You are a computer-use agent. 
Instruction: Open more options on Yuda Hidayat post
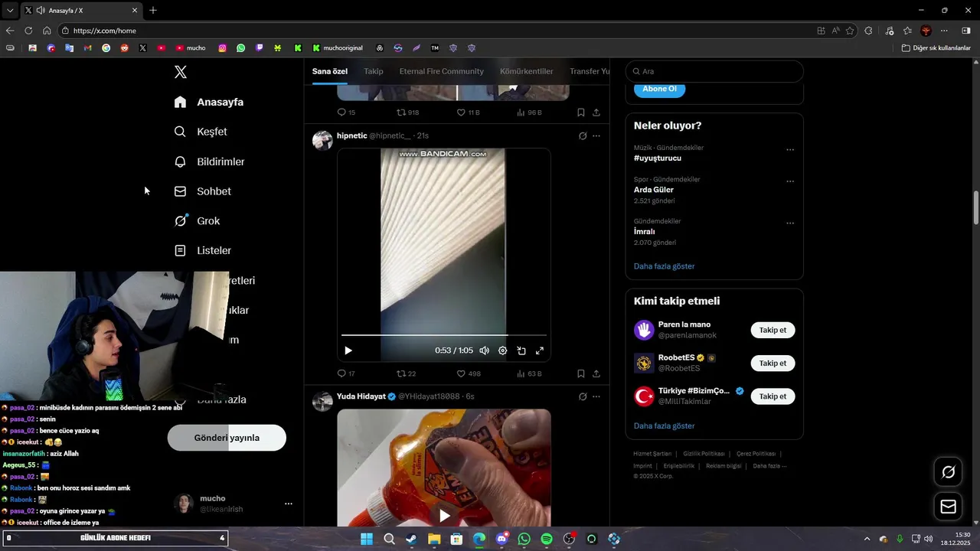596,396
